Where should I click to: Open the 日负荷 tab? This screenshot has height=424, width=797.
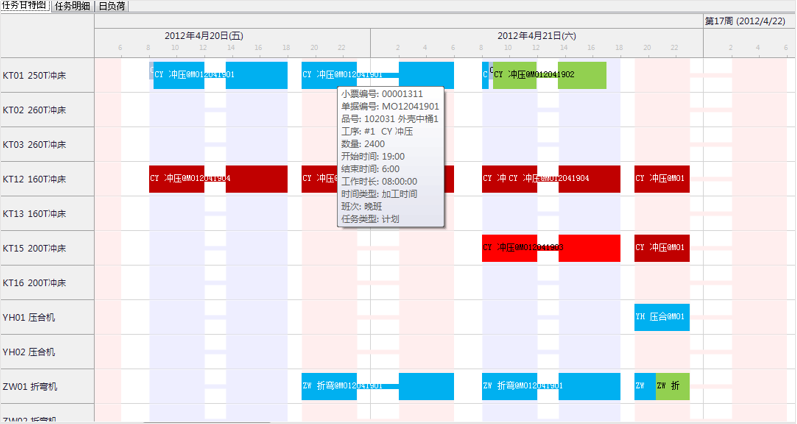[x=111, y=6]
